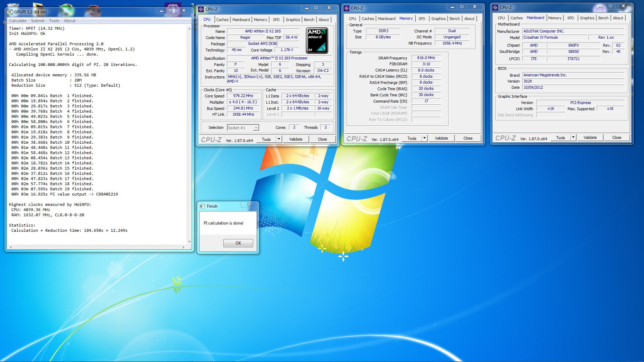Click Close button in memory timings CPU-Z window
Screen dimensions: 644x362
[468, 138]
